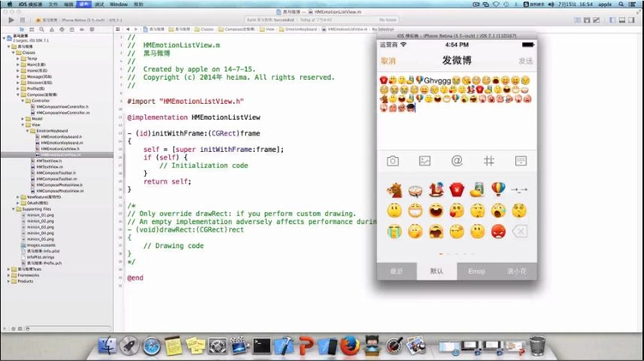Tap the keyboard switch icon in compose toolbar
This screenshot has height=361, width=644.
(521, 161)
